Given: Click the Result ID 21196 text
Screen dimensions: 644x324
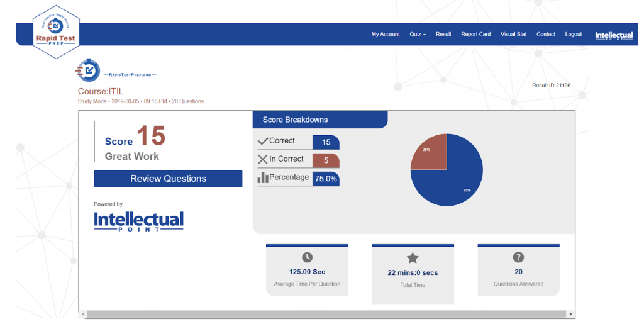Looking at the screenshot, I should coord(551,86).
